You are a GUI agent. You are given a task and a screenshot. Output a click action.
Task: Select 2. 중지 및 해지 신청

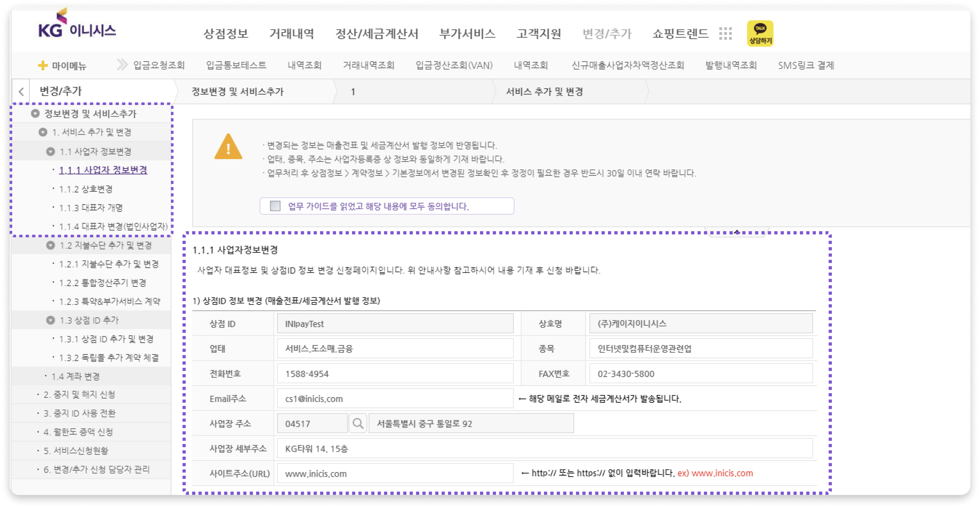point(79,394)
